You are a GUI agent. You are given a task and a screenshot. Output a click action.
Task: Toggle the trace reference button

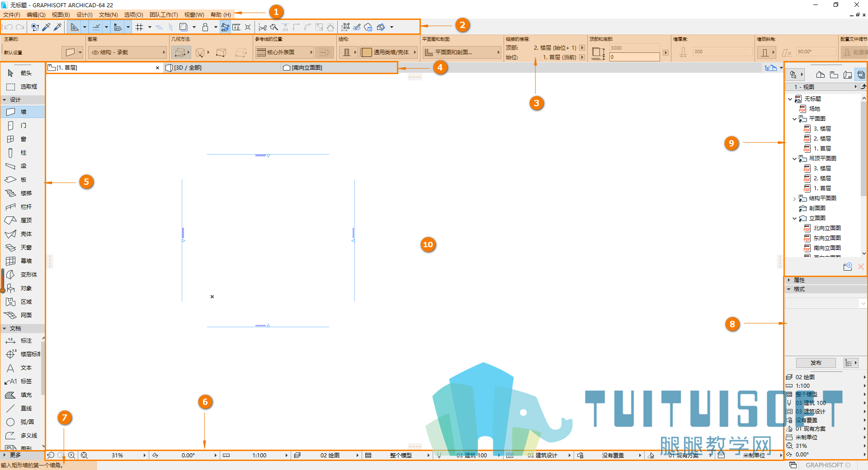point(183,27)
